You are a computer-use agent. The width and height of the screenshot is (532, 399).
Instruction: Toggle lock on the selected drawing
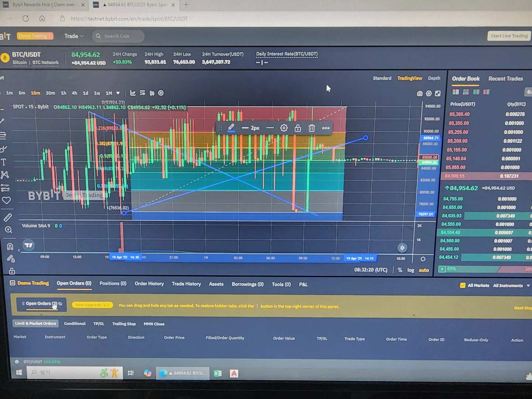[x=297, y=128]
